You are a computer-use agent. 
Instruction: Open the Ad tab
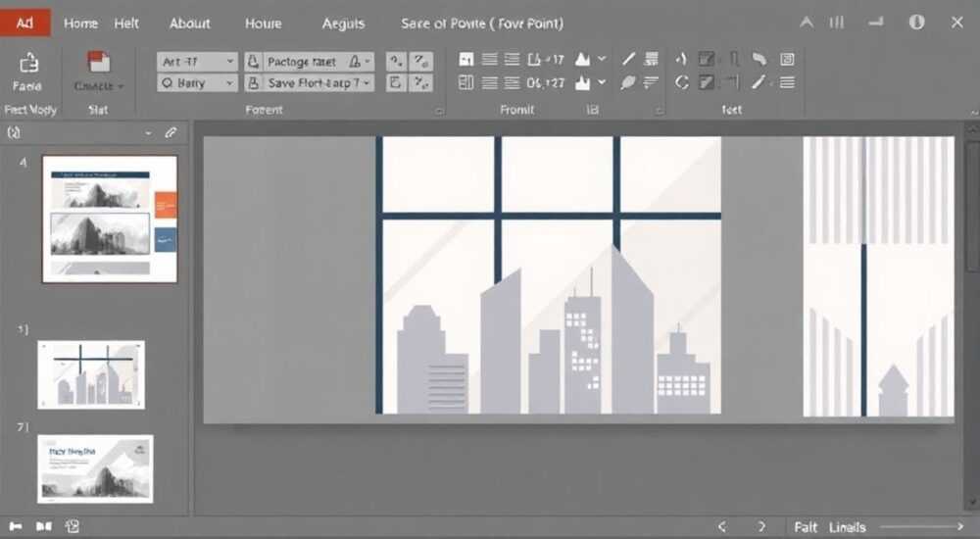[25, 24]
